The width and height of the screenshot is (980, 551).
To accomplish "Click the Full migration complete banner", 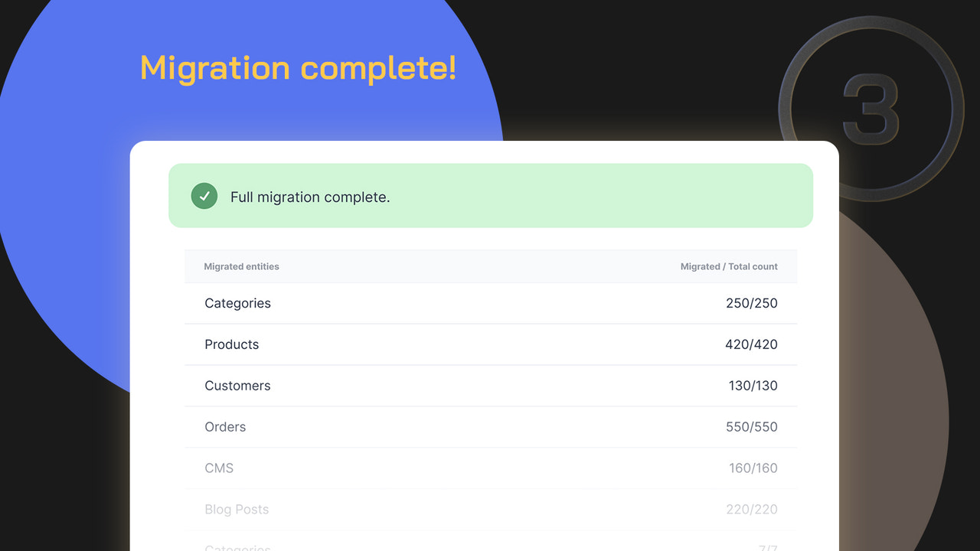I will click(491, 196).
